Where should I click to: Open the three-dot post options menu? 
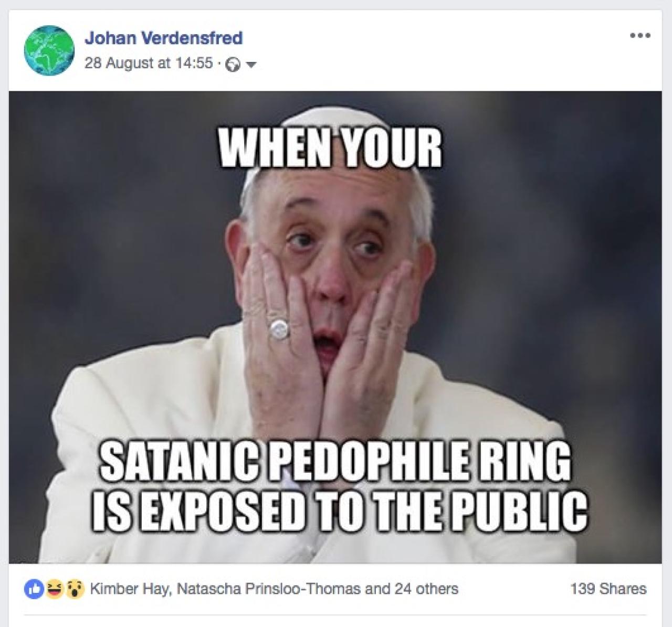tap(640, 36)
